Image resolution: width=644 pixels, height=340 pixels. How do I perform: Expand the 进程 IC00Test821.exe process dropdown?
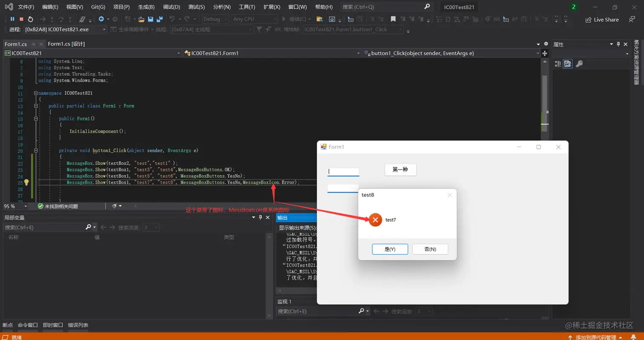(65, 29)
